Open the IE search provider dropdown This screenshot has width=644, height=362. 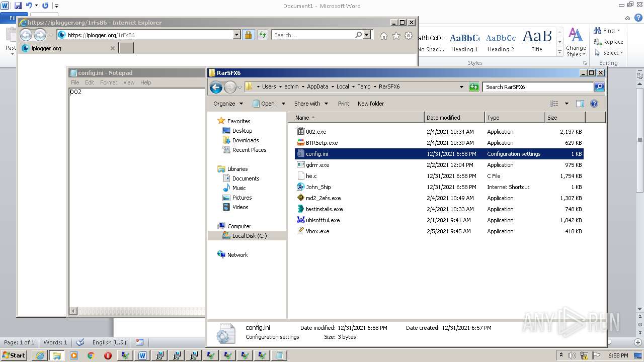tap(367, 35)
